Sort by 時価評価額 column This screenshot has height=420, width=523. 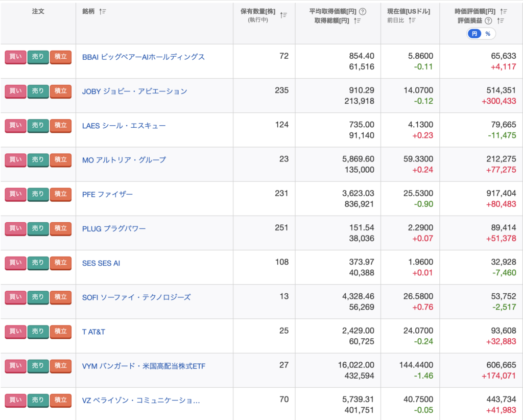504,11
